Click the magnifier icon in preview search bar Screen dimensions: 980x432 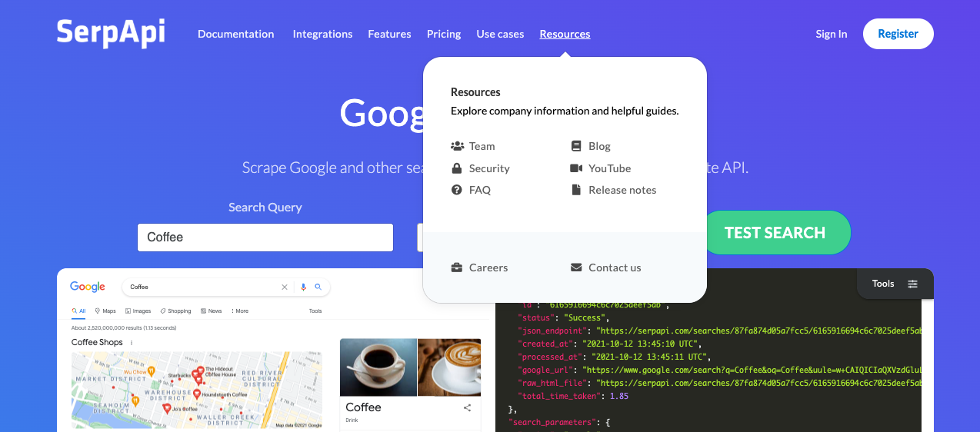pos(318,287)
